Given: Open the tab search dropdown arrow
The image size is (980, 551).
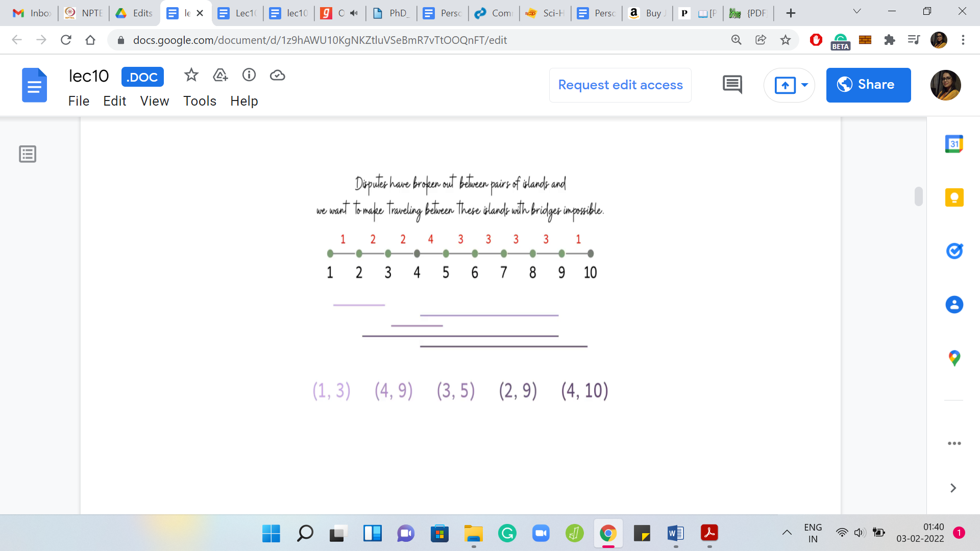Looking at the screenshot, I should pyautogui.click(x=857, y=11).
